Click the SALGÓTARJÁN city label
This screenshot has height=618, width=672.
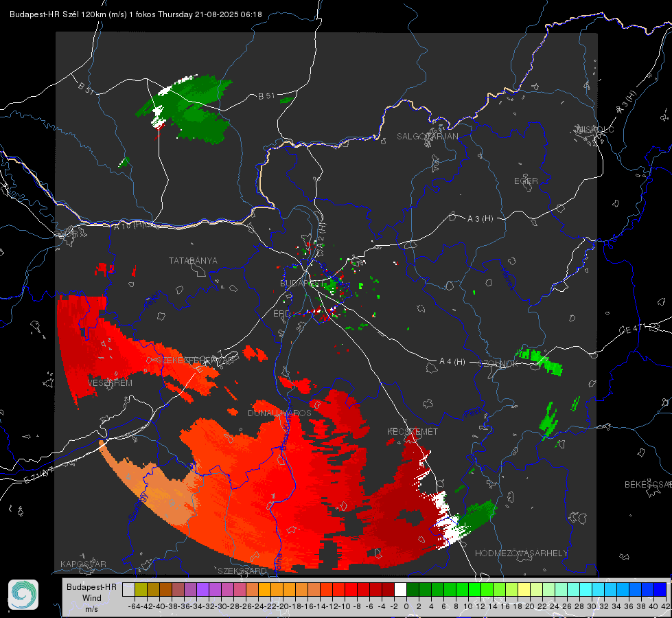point(427,137)
